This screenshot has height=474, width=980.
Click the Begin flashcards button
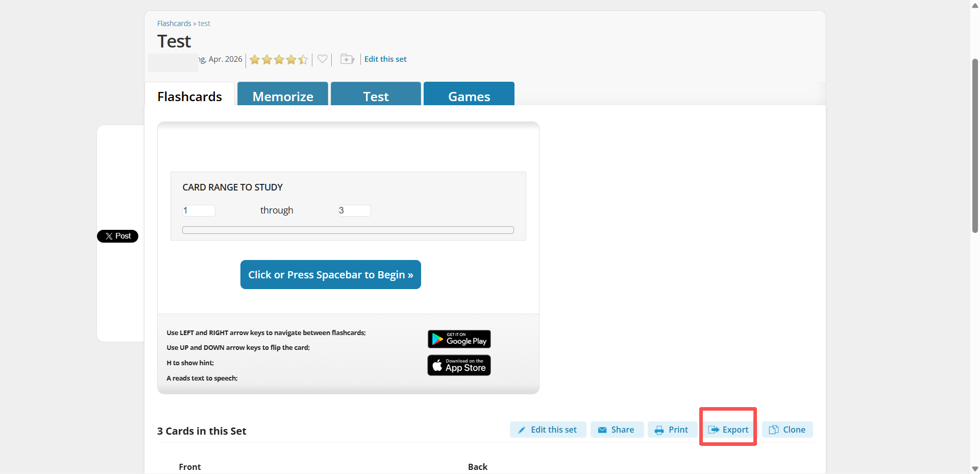click(x=331, y=275)
